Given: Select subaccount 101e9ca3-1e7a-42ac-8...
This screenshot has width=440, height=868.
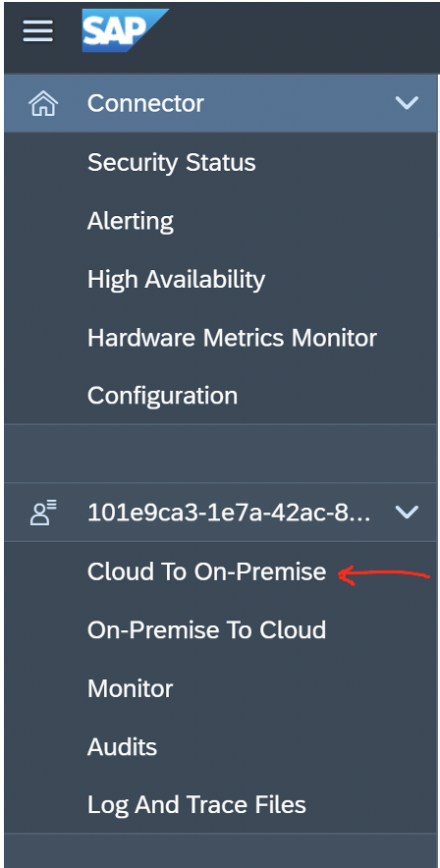Looking at the screenshot, I should pyautogui.click(x=229, y=512).
